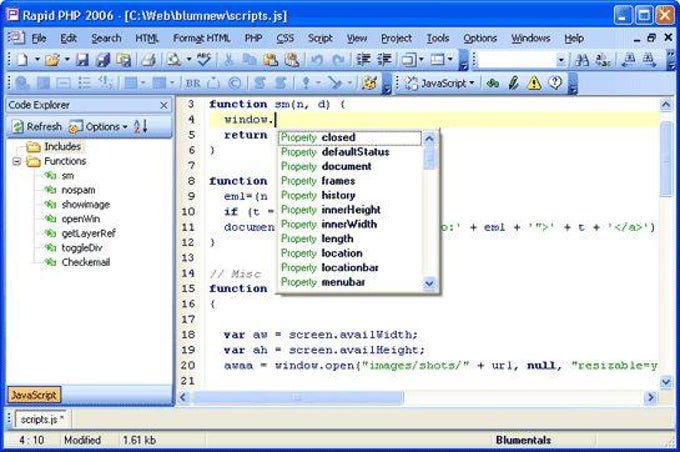
Task: Insert the copyright symbol icon
Action: point(235,83)
